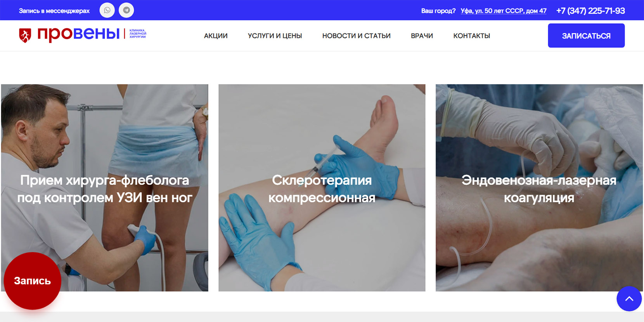Click the red Запись floating button

pyautogui.click(x=33, y=281)
